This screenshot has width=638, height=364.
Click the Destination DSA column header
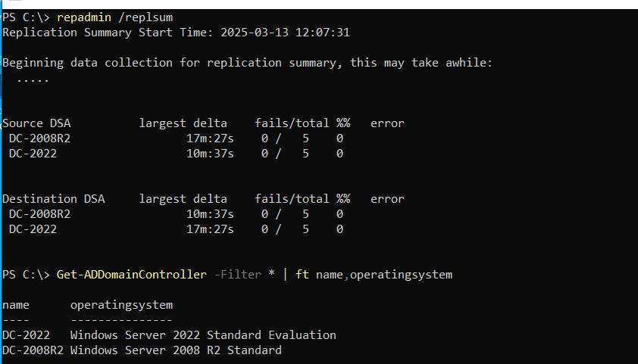point(53,199)
